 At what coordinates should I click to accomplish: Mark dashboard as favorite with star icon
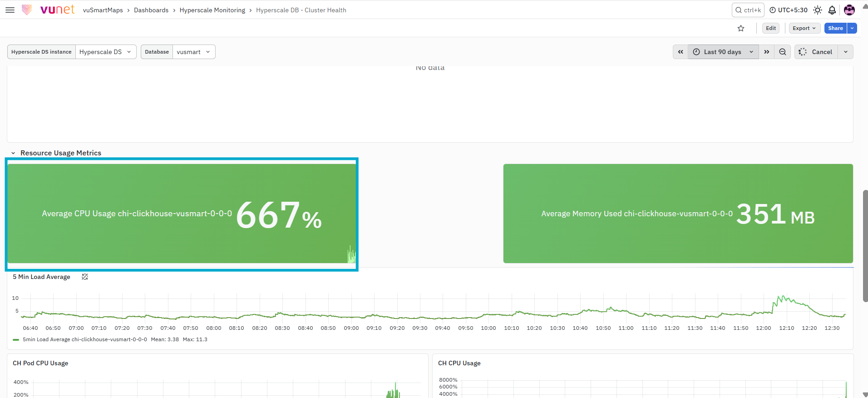pyautogui.click(x=741, y=28)
